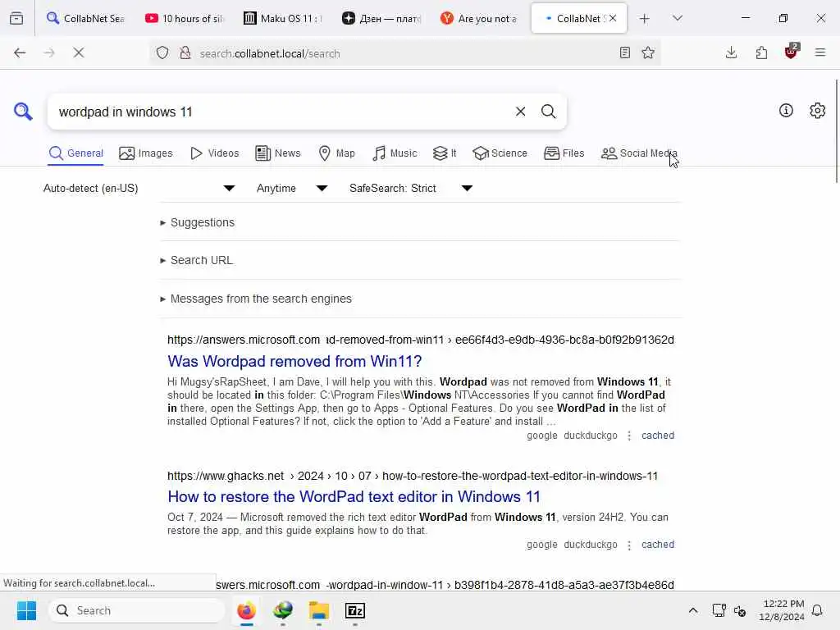Open 7-Zip from the taskbar
Image resolution: width=840 pixels, height=630 pixels.
tap(354, 610)
